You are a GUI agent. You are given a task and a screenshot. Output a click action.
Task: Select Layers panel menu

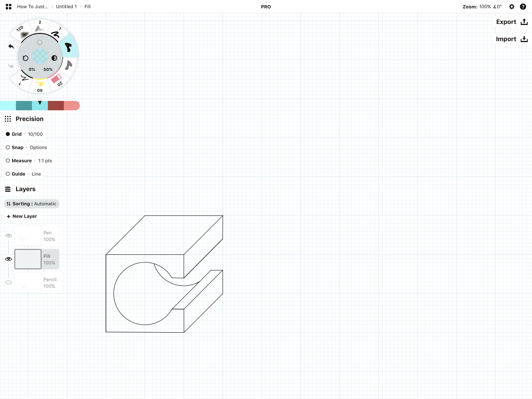(x=8, y=189)
